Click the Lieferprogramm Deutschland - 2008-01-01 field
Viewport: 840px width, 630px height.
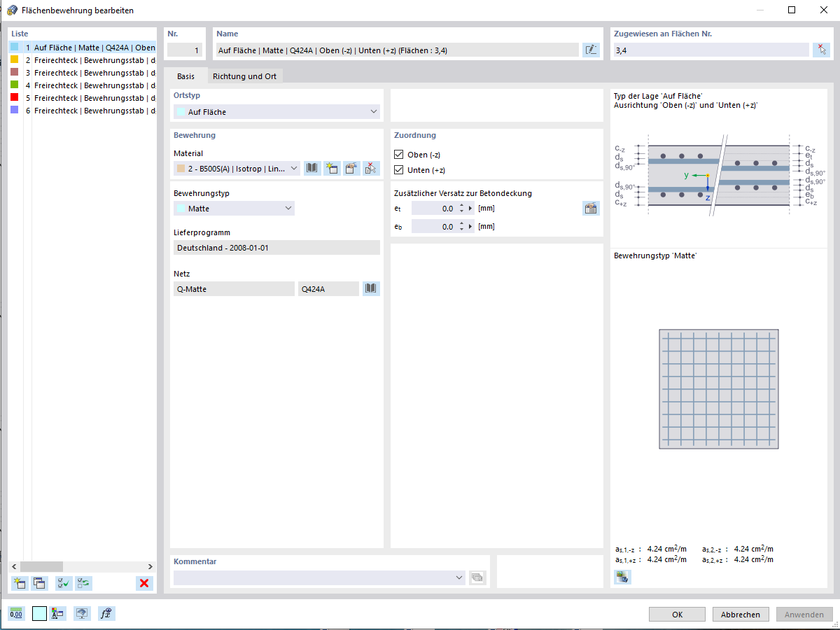(276, 248)
